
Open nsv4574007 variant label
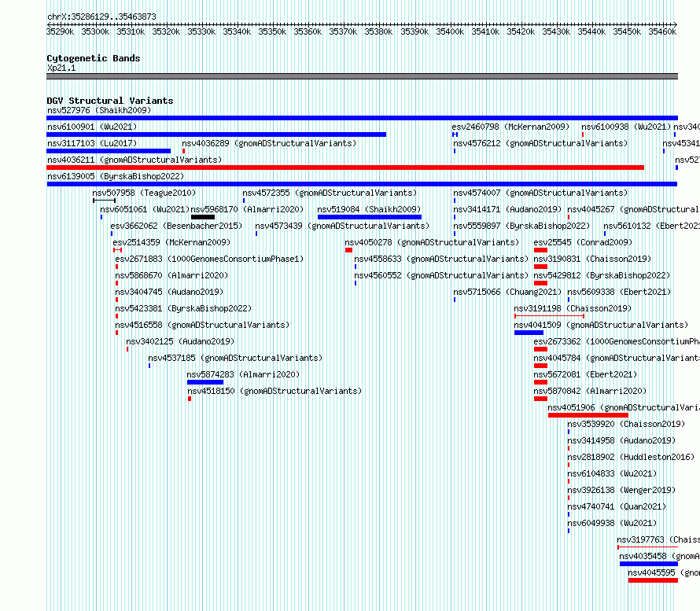click(x=540, y=193)
